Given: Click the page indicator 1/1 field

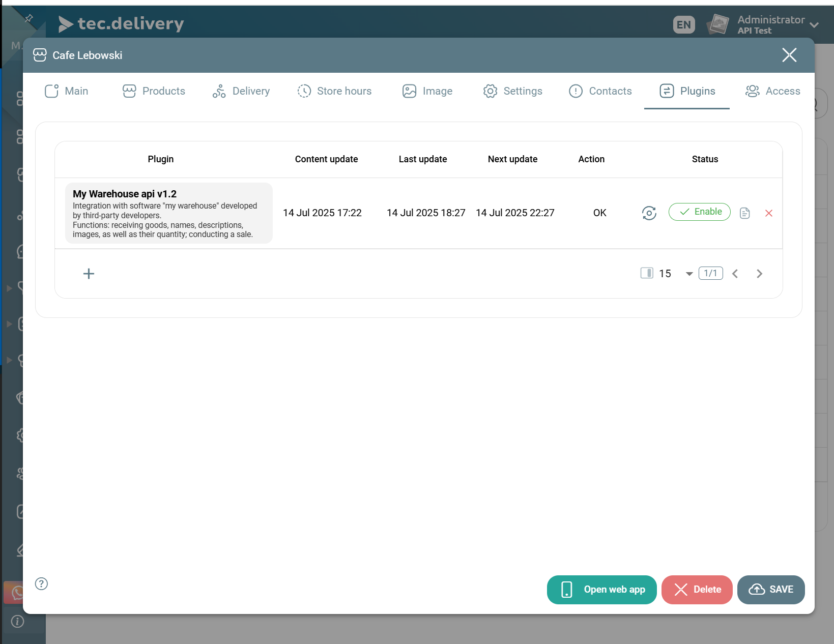Looking at the screenshot, I should (711, 273).
